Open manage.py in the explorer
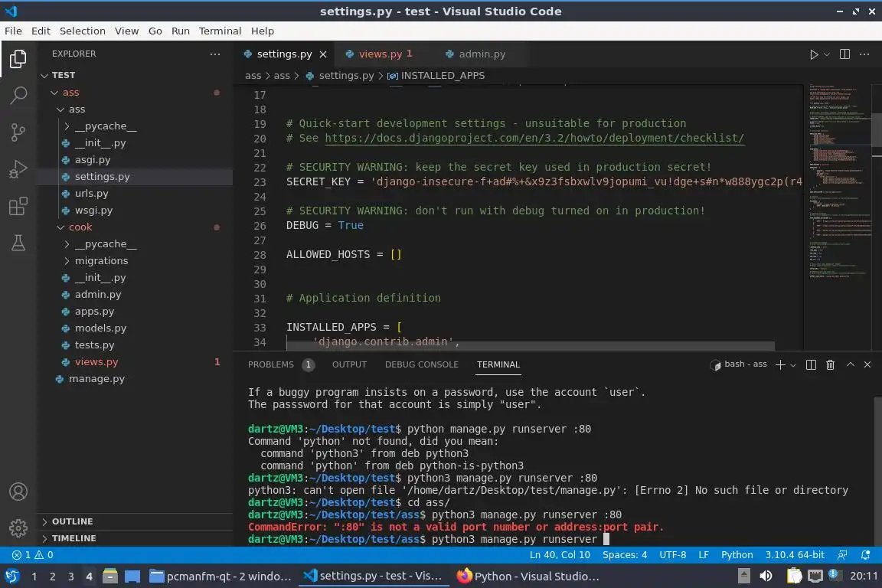Screen dimensions: 882x588 click(96, 379)
